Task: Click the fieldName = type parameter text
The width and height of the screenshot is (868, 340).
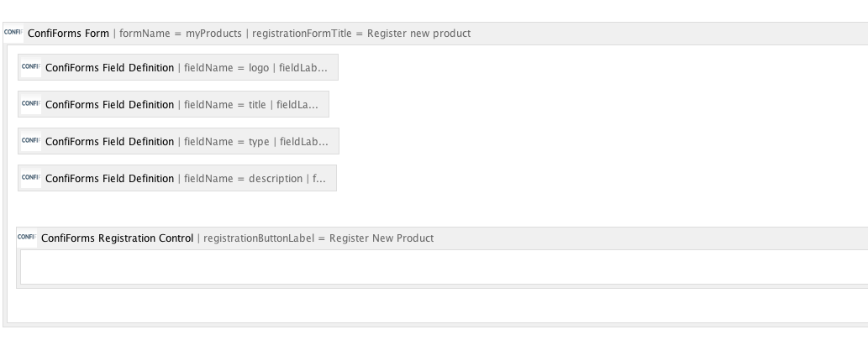Action: [x=226, y=142]
